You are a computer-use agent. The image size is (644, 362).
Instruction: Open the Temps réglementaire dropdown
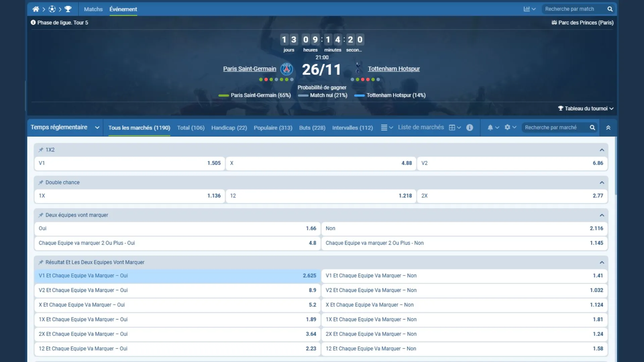coord(65,127)
